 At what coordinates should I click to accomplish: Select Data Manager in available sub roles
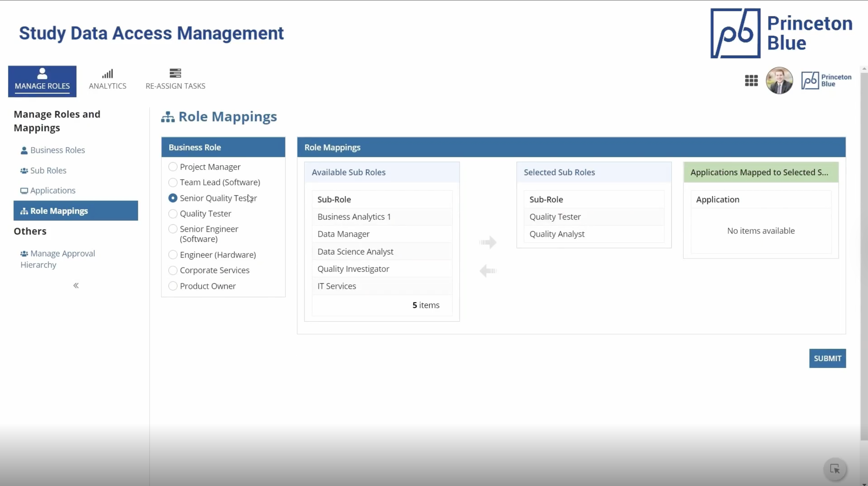(343, 234)
